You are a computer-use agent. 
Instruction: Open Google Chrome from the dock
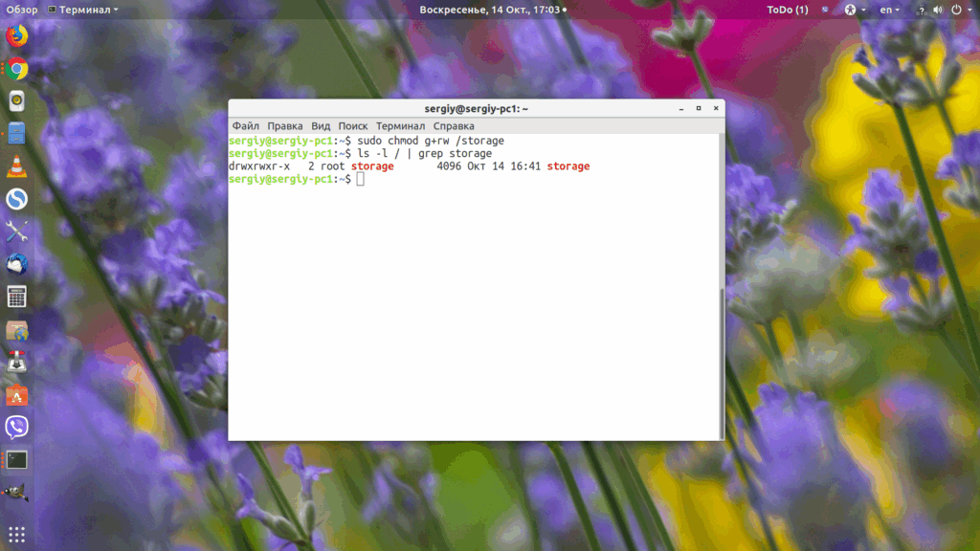pyautogui.click(x=17, y=69)
